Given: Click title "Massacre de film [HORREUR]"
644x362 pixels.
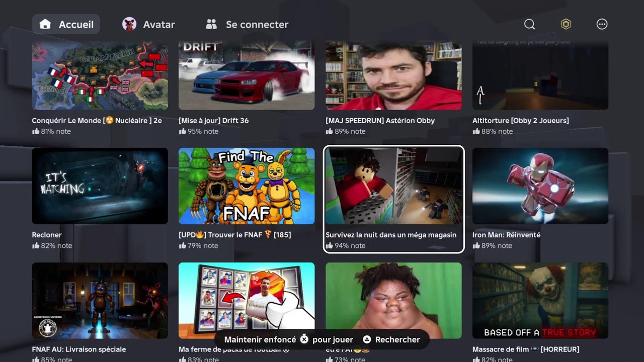Looking at the screenshot, I should [x=526, y=349].
